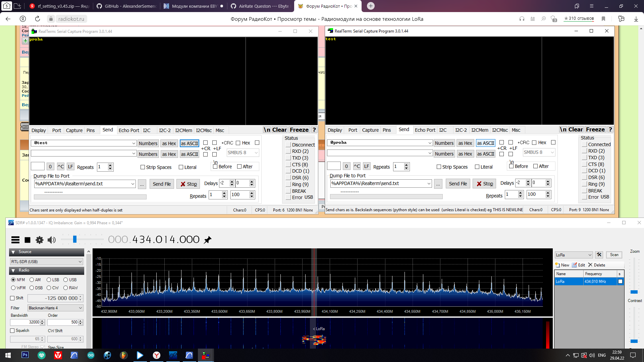
Task: Open SDR# settings gear icon
Action: (40, 240)
